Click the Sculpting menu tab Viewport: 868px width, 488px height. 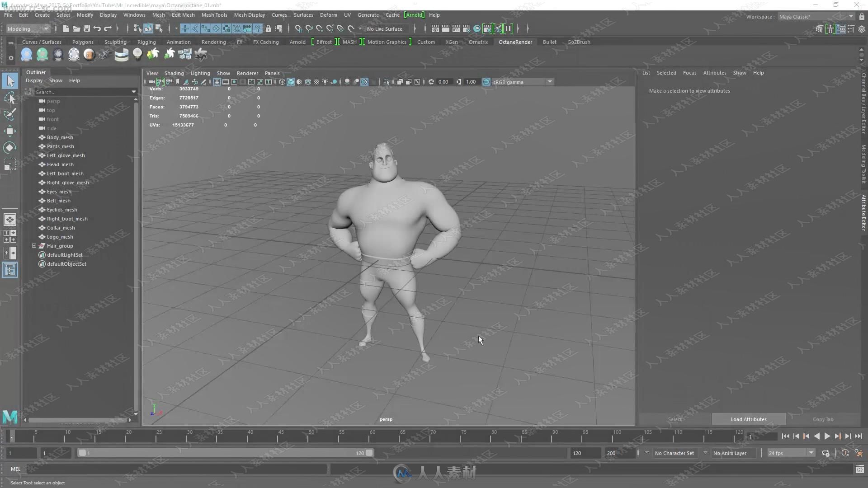(x=115, y=42)
